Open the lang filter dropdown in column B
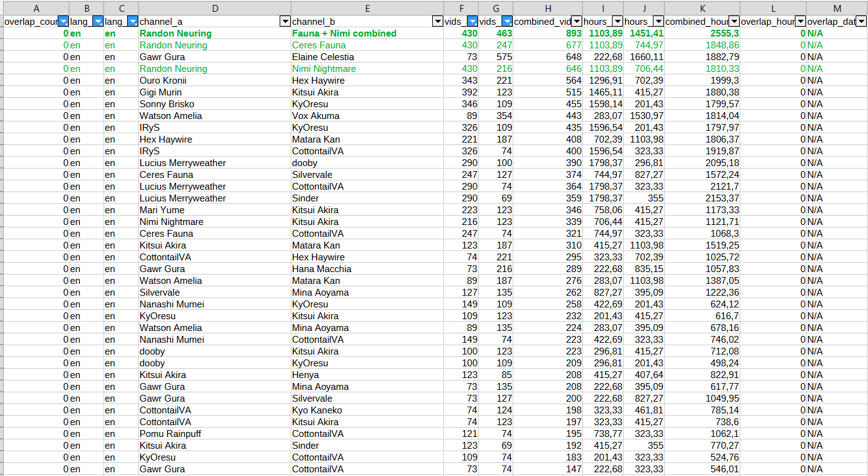This screenshot has height=476, width=868. click(x=98, y=22)
